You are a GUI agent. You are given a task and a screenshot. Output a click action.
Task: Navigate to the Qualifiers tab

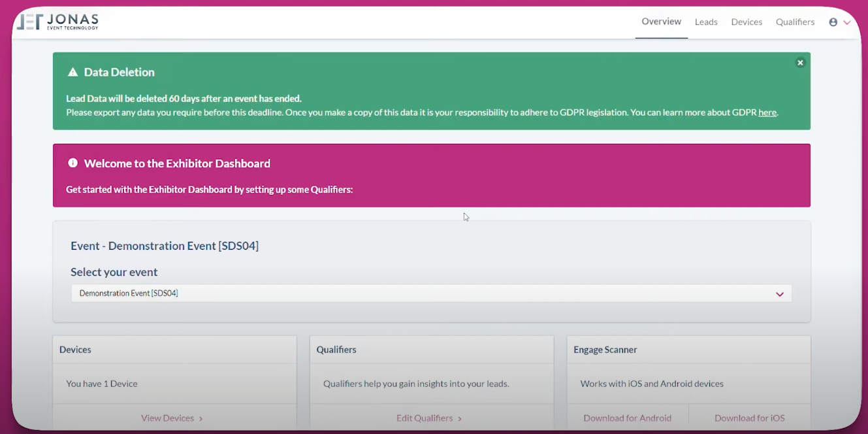click(x=795, y=22)
